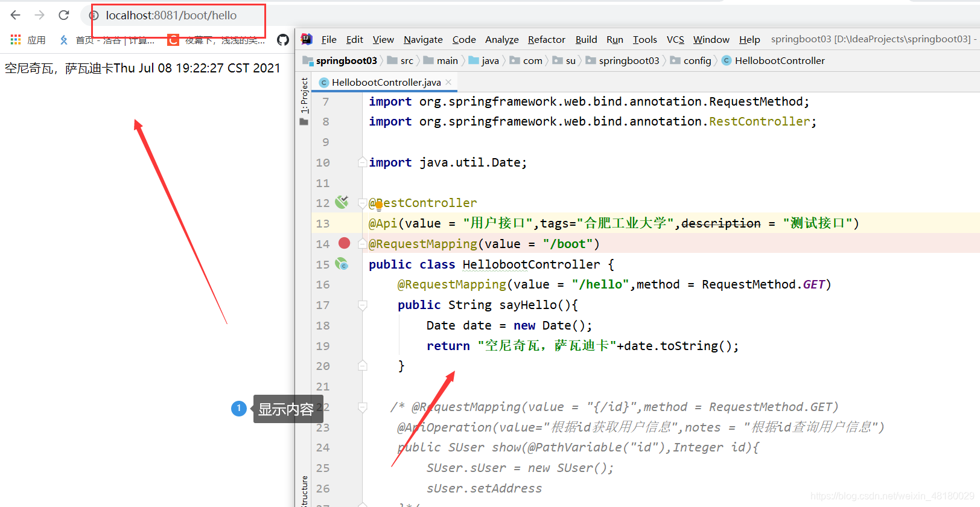980x507 pixels.
Task: Click line number 13 in gutter
Action: click(323, 223)
